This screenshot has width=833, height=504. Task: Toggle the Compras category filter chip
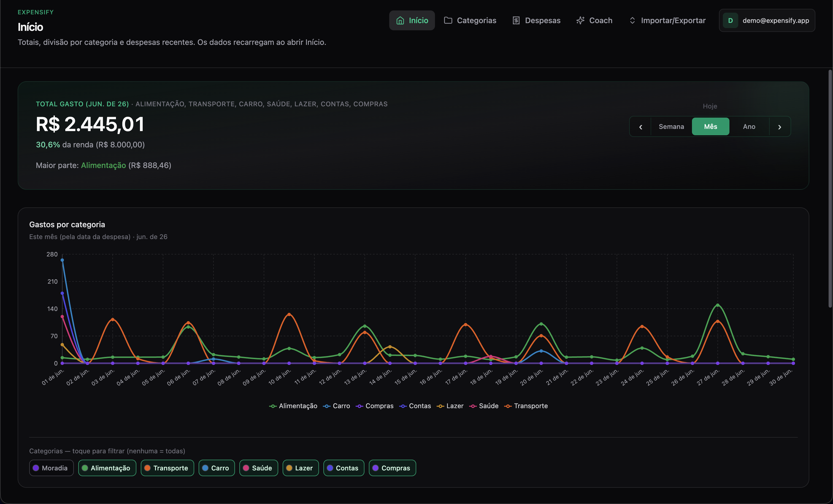click(392, 468)
